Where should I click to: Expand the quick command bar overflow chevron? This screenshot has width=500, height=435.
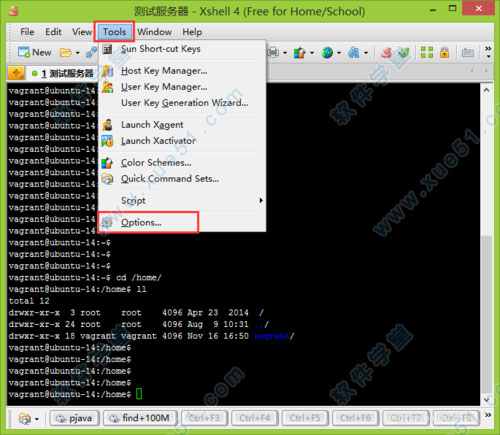(488, 415)
